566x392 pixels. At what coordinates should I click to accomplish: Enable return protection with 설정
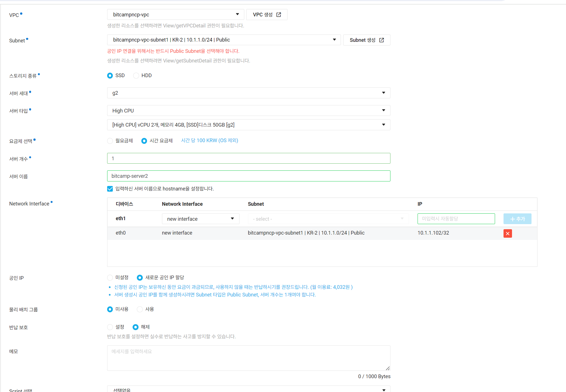click(x=110, y=327)
